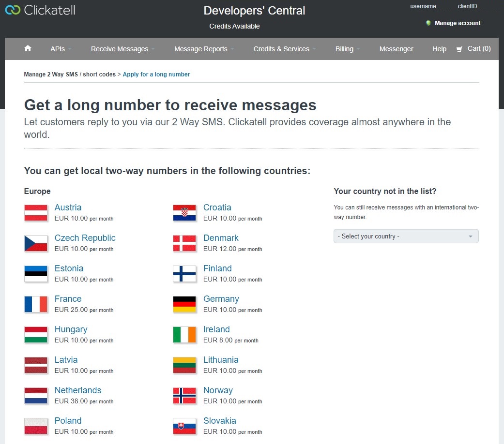The width and height of the screenshot is (504, 444).
Task: Click 'Your country not in the list?' heading
Action: [x=385, y=192]
